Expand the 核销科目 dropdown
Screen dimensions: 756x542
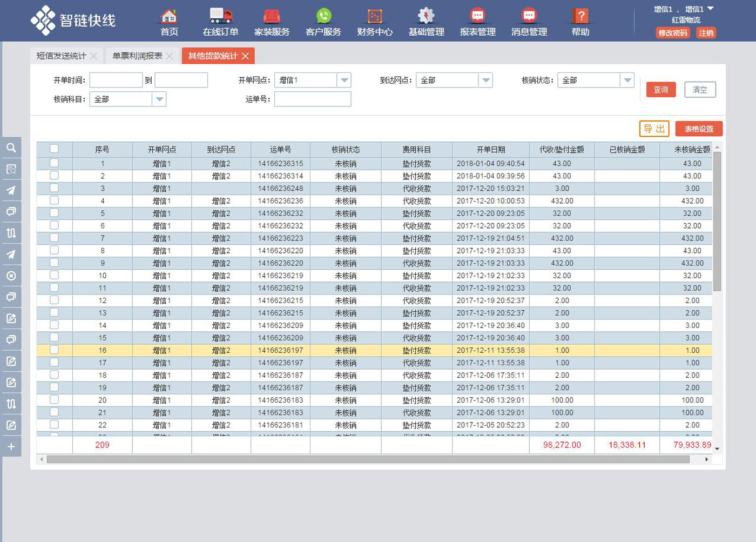tap(159, 99)
